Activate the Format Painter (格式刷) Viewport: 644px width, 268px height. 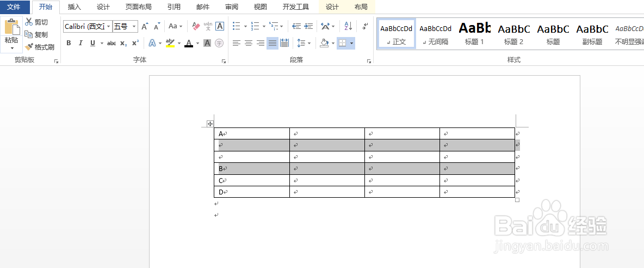[x=39, y=47]
